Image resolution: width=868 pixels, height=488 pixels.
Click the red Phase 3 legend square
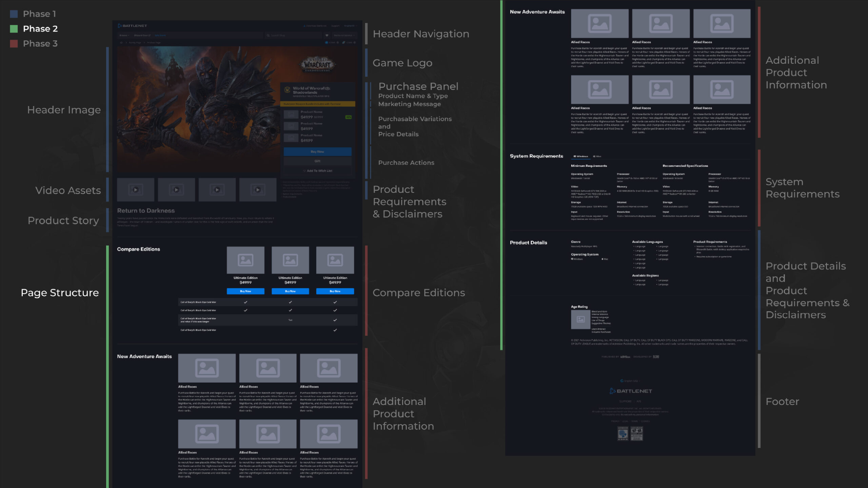click(x=14, y=44)
